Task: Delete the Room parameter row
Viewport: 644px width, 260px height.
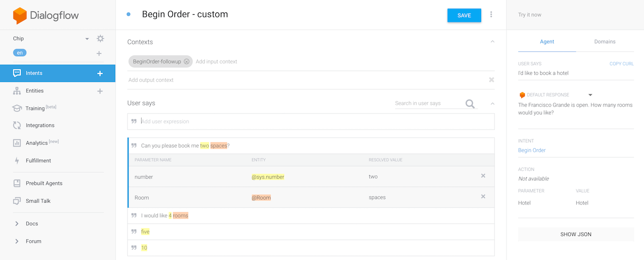Action: [483, 197]
